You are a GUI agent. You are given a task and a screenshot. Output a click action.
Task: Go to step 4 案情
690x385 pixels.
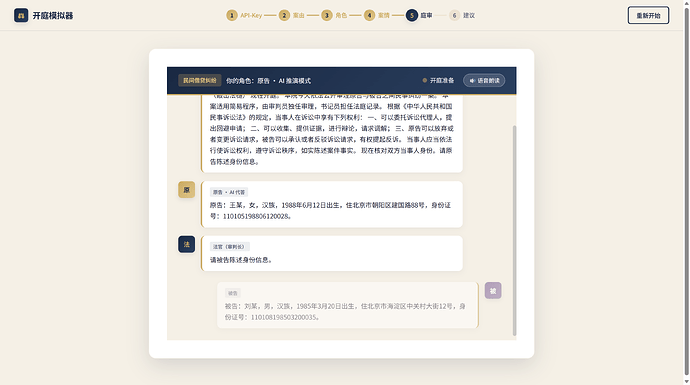point(377,15)
